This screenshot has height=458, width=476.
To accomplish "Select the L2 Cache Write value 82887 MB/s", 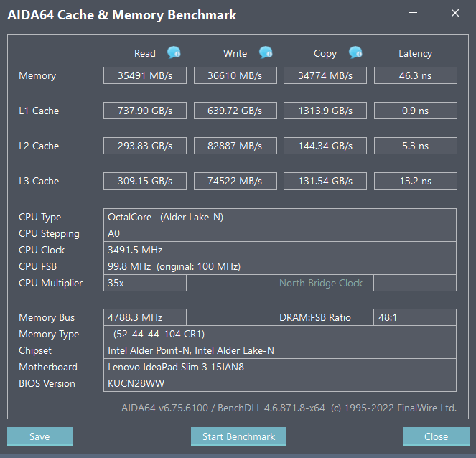I will [235, 146].
